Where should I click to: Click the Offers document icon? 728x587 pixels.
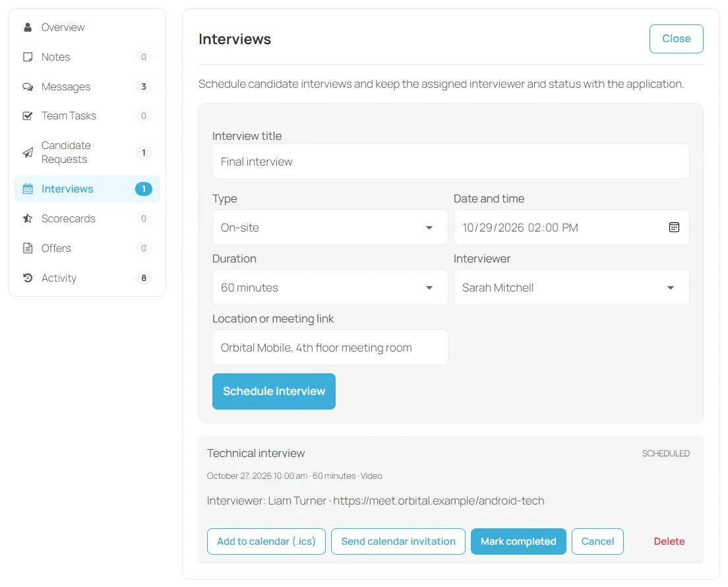pos(28,248)
